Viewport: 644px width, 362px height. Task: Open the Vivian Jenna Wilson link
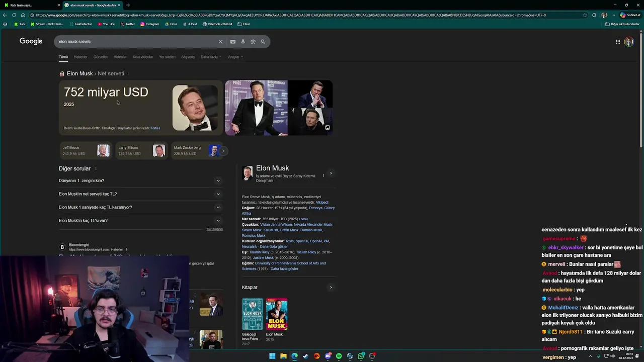[276, 225]
